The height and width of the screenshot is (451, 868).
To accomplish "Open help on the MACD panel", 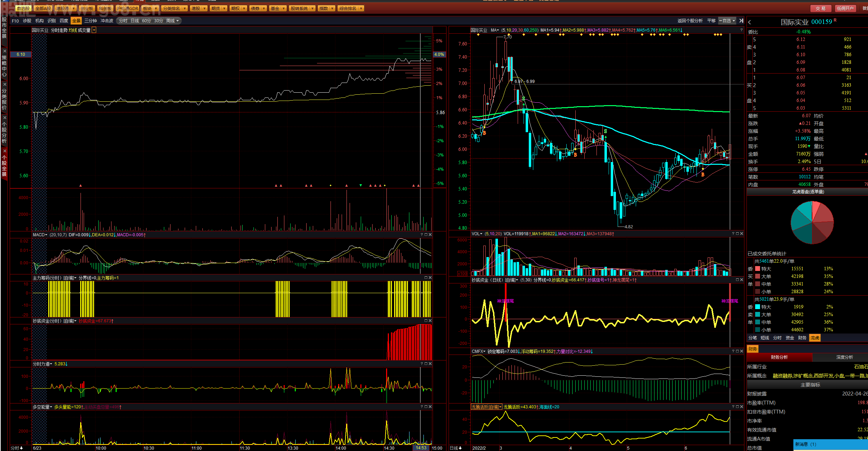I will (422, 235).
